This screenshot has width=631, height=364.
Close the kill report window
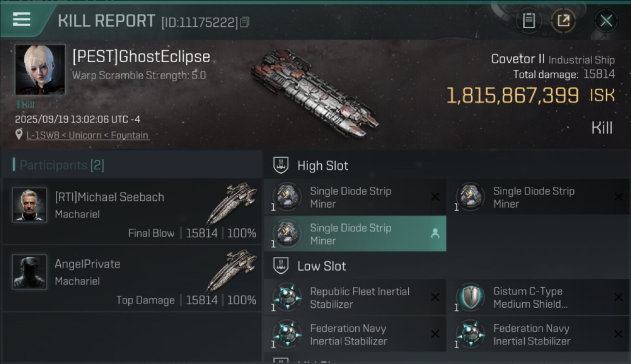click(x=606, y=21)
